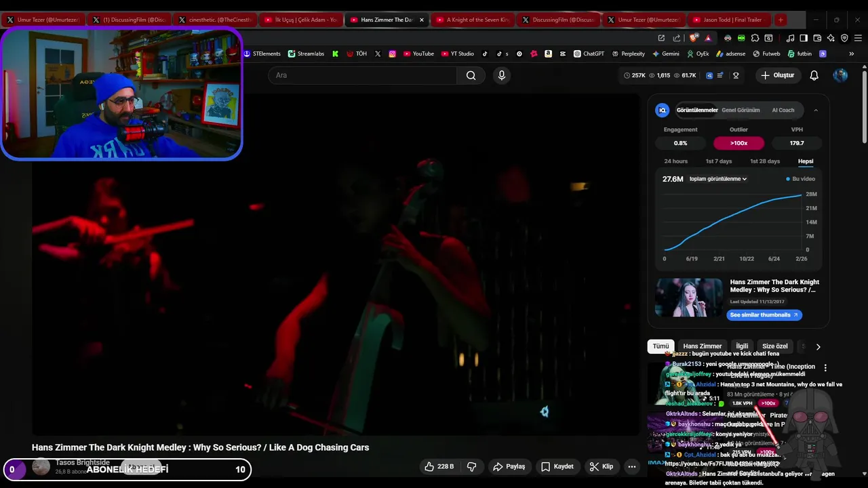The image size is (868, 488).
Task: Open the Gemini bookmark
Action: 666,54
